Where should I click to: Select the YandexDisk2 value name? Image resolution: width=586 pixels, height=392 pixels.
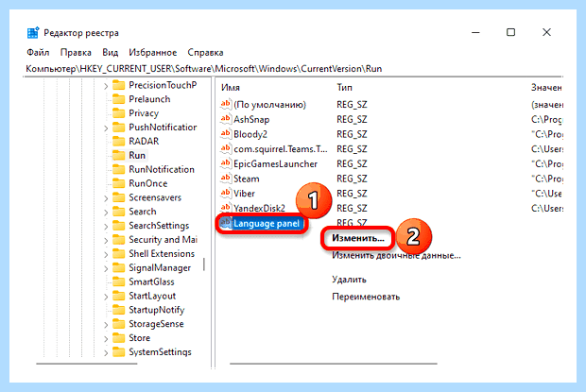(259, 209)
